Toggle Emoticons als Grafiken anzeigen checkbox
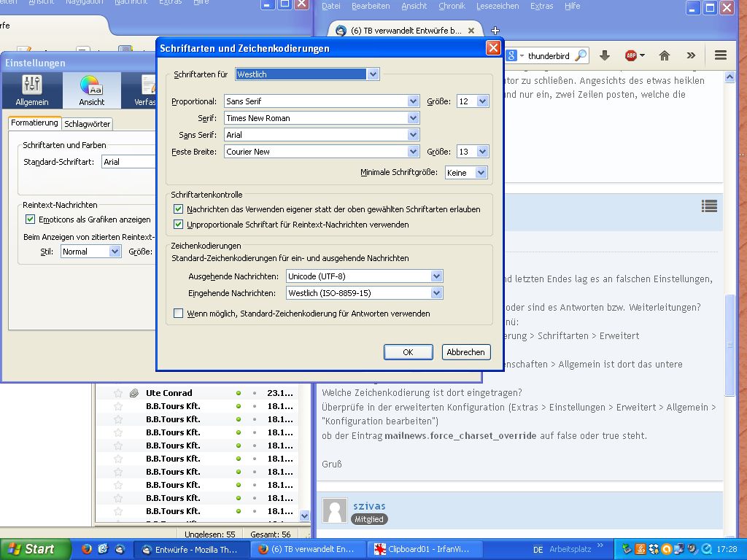The width and height of the screenshot is (747, 560). [30, 219]
